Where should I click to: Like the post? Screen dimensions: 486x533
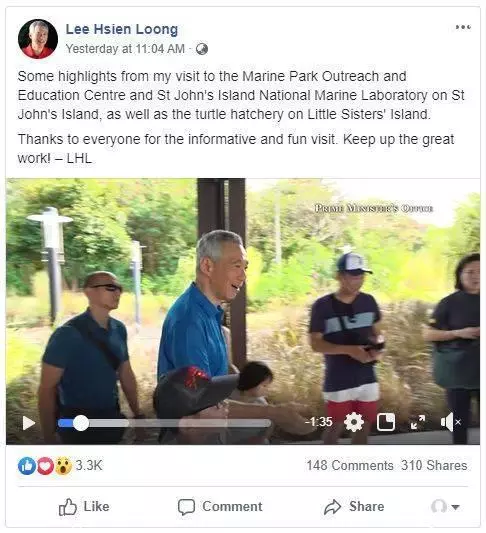84,507
